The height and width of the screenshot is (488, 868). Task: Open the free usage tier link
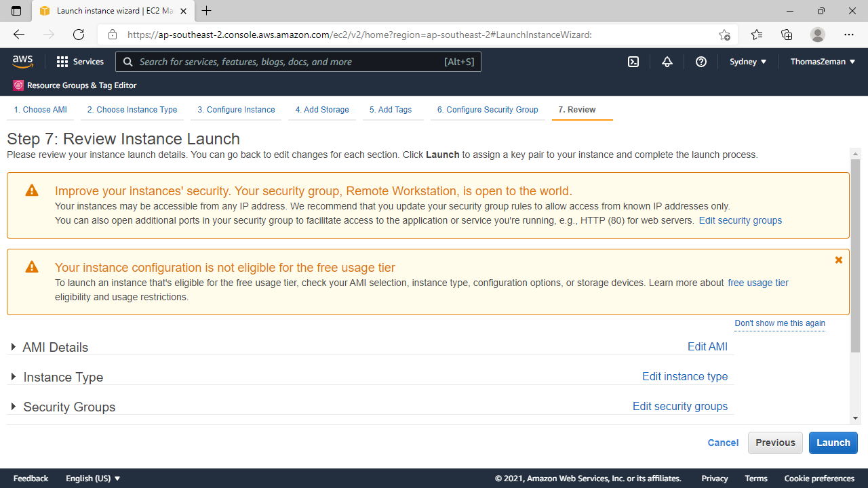tap(758, 283)
